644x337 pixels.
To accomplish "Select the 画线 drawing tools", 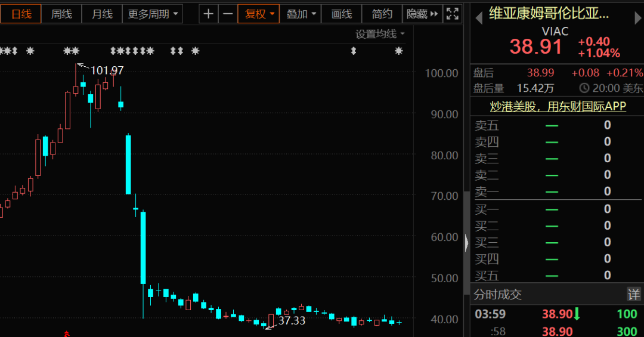I will point(342,14).
